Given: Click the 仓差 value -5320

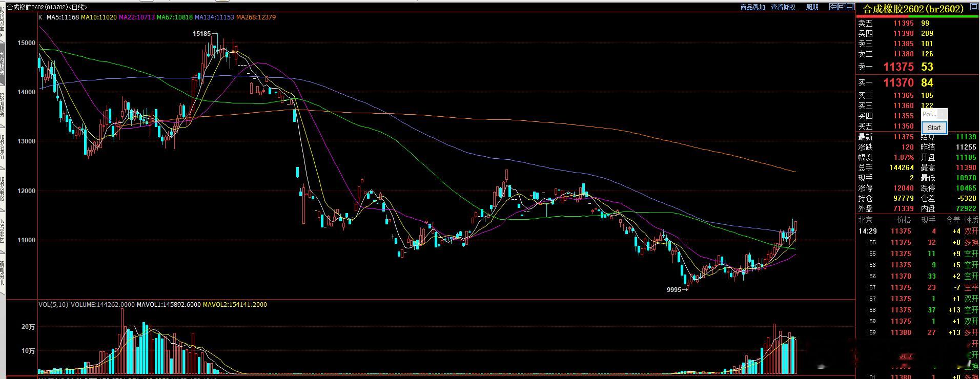Looking at the screenshot, I should 967,198.
